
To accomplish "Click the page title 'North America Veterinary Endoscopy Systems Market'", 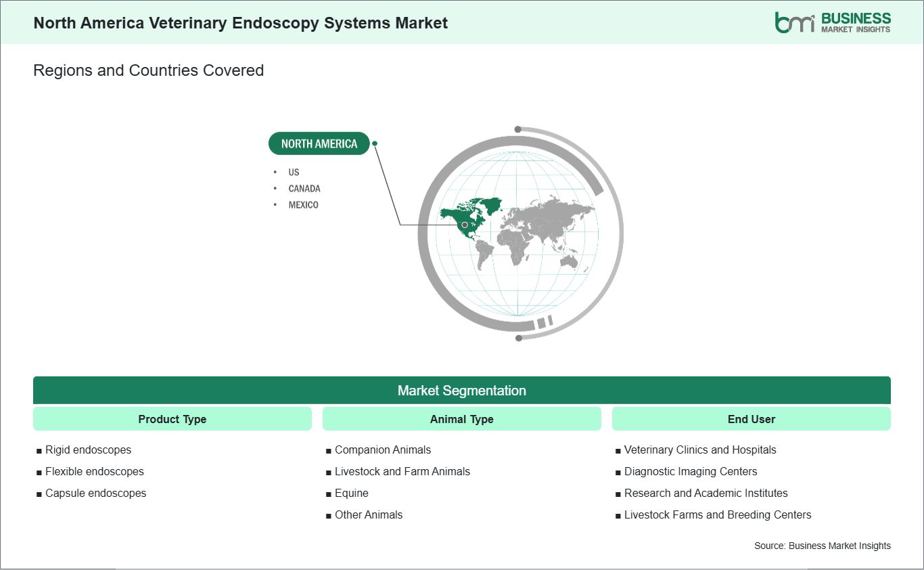I will pyautogui.click(x=241, y=22).
